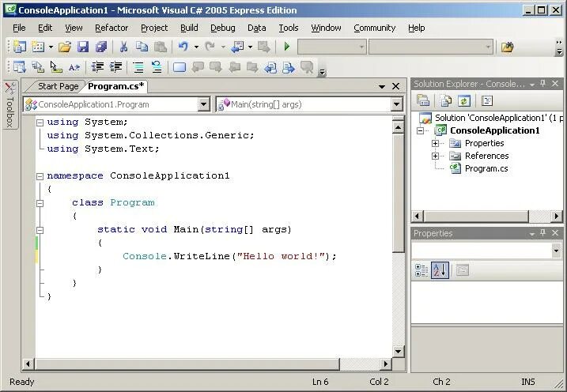Image resolution: width=567 pixels, height=392 pixels.
Task: Click Display Object Member List icon
Action: [x=19, y=67]
